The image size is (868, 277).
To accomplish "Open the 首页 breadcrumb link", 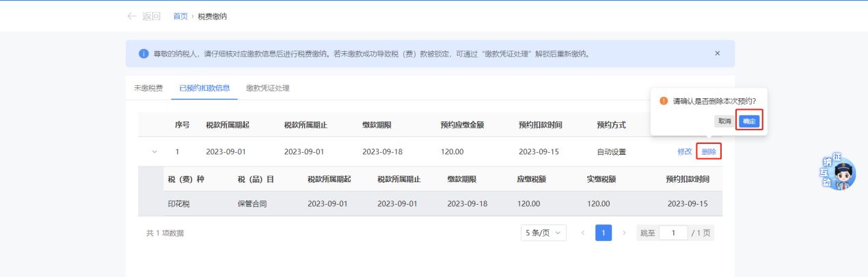I will 180,16.
